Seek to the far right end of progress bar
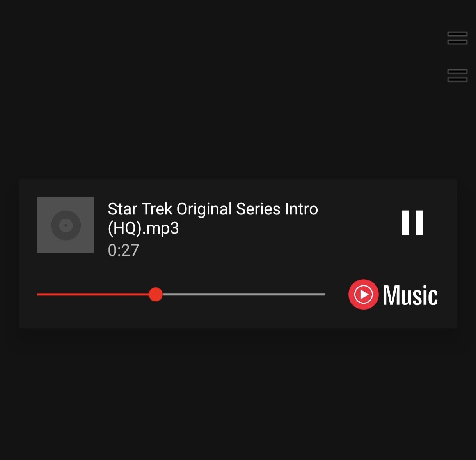 coord(324,294)
